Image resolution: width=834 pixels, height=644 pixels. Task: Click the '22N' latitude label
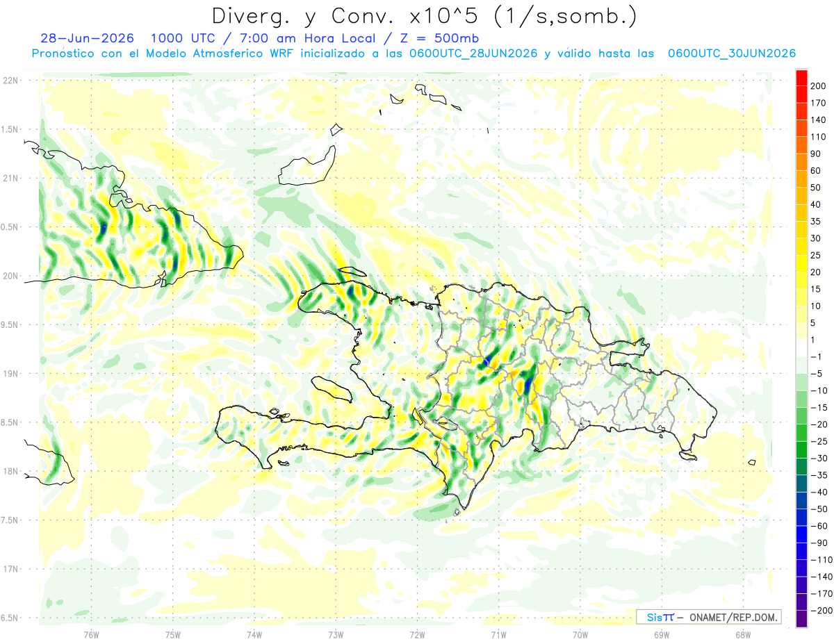pyautogui.click(x=10, y=81)
